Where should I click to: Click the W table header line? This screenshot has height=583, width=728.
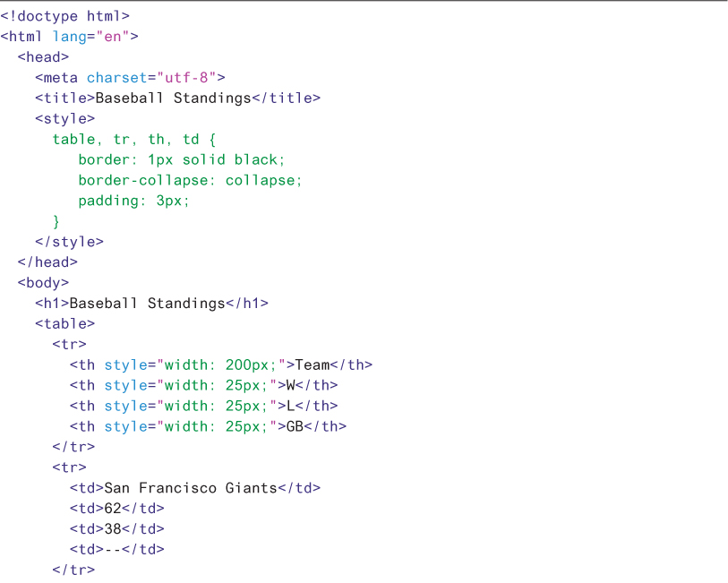203,386
